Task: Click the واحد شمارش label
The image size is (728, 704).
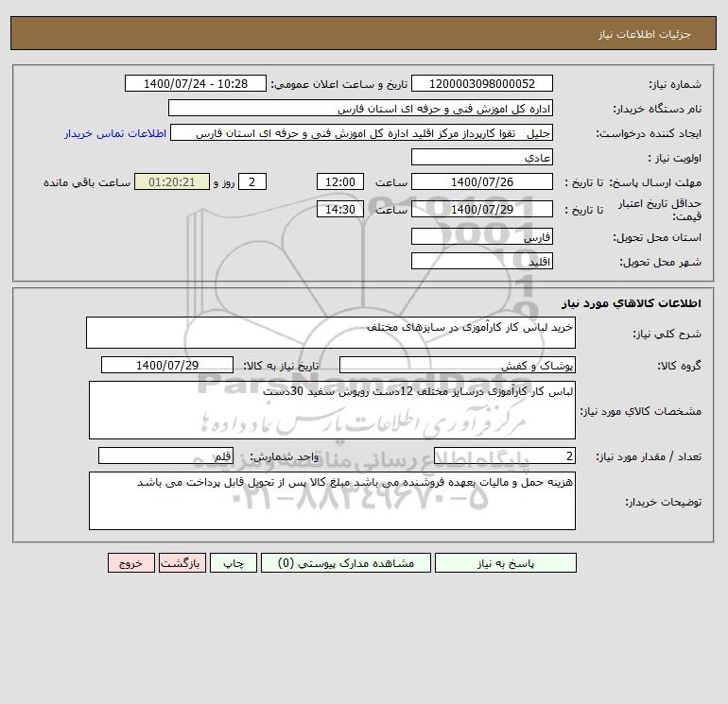Action: (285, 456)
